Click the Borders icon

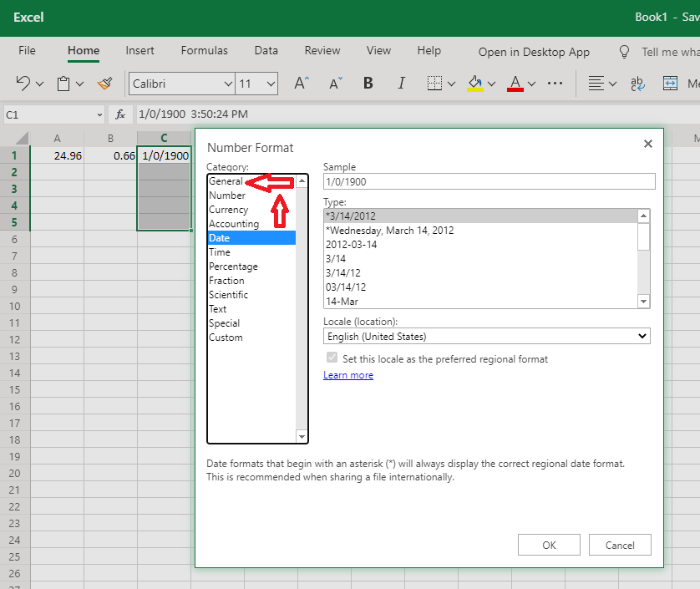pyautogui.click(x=434, y=84)
